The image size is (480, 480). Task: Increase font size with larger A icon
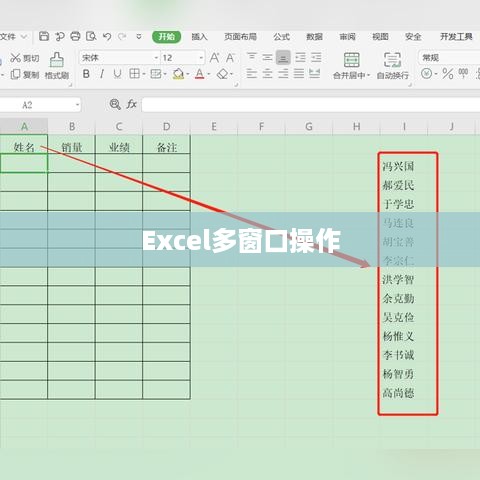pyautogui.click(x=214, y=58)
